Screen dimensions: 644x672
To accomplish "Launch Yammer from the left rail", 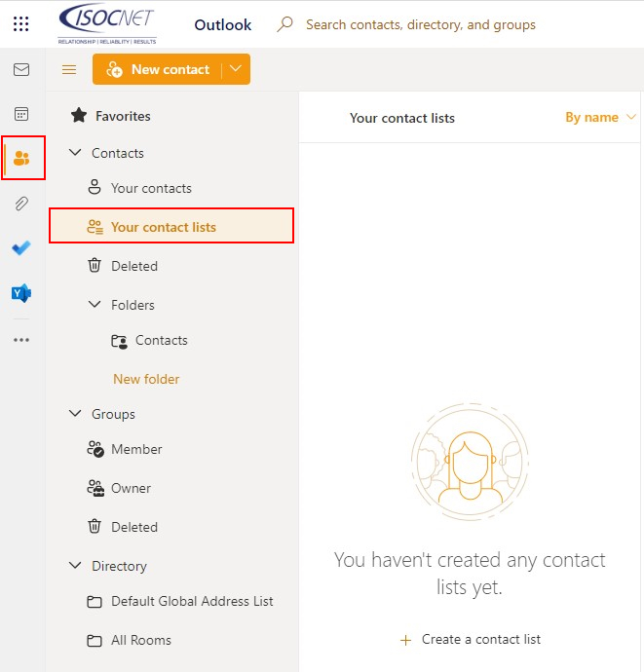I will tap(20, 293).
